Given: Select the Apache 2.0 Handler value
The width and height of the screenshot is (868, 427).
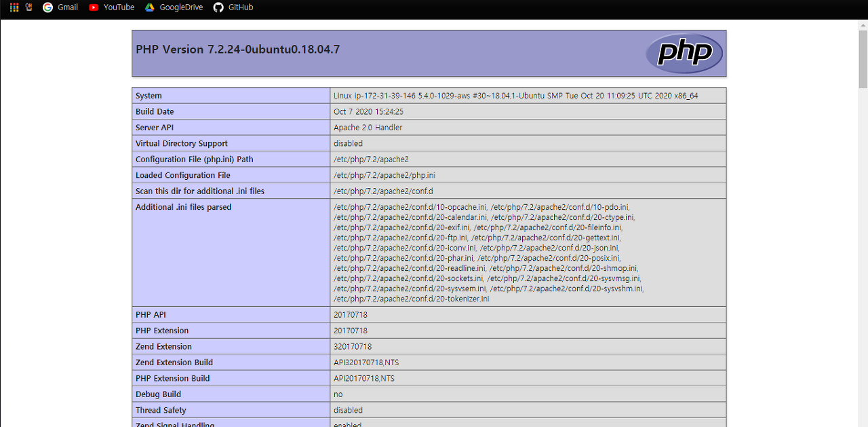Looking at the screenshot, I should click(x=368, y=128).
